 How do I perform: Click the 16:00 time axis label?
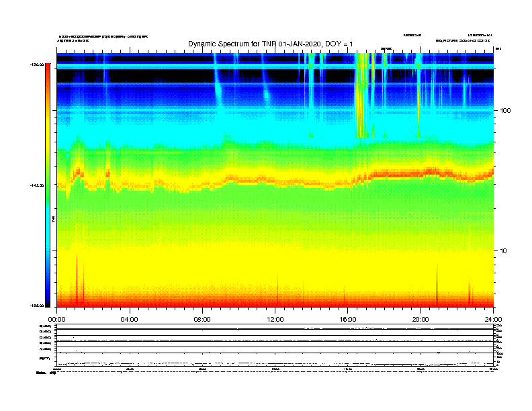point(348,320)
